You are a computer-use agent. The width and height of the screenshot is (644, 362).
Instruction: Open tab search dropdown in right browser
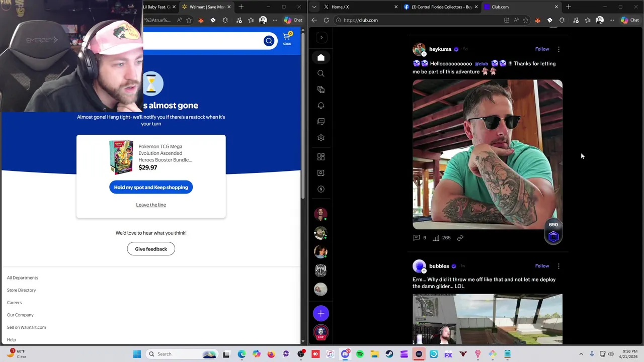[x=314, y=7]
